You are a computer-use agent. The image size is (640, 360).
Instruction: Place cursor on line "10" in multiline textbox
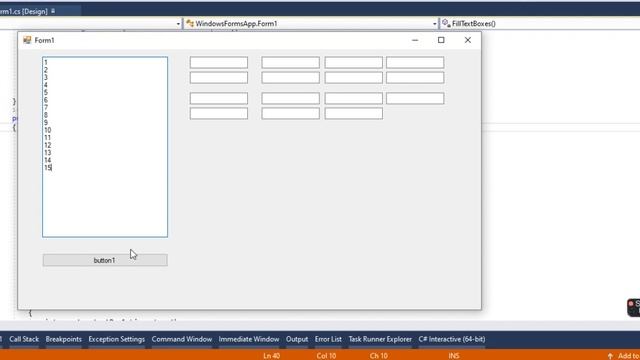pos(47,130)
